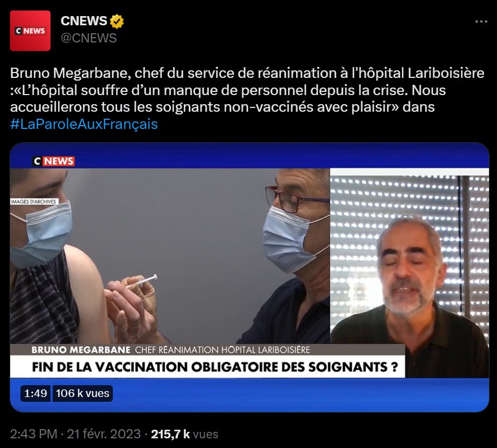Click the syringe in the archive footage
This screenshot has height=448, width=497.
[x=141, y=281]
